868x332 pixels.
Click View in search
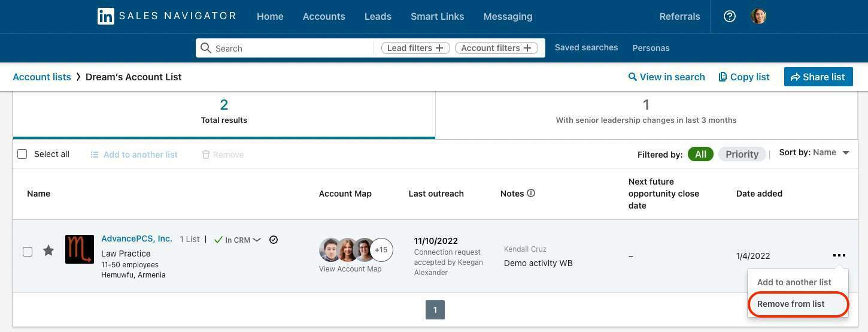(x=666, y=77)
